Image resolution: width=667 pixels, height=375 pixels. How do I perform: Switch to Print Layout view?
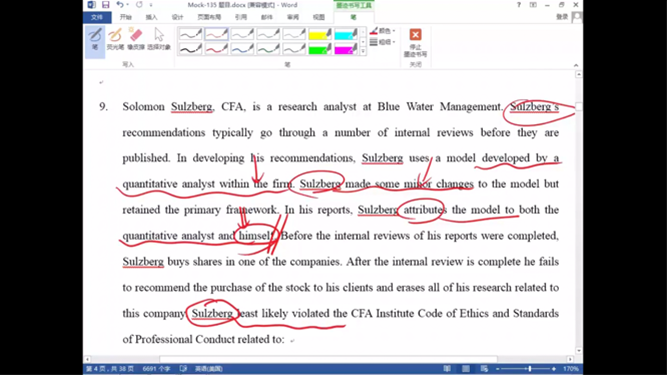[x=466, y=369]
